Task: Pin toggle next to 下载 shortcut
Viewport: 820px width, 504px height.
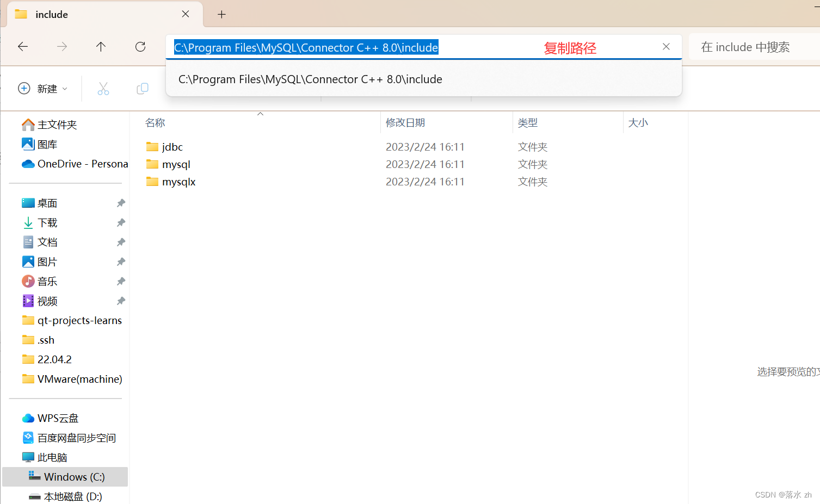Action: click(x=120, y=222)
